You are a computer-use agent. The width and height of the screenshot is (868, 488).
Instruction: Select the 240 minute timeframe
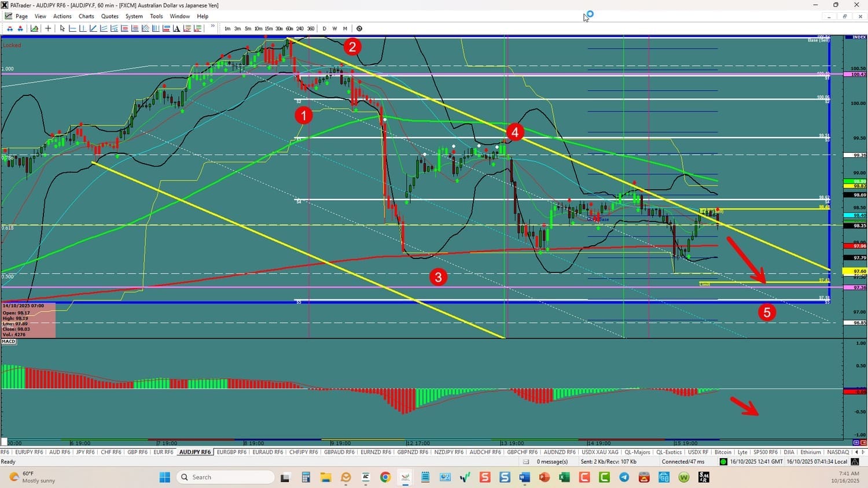point(300,28)
